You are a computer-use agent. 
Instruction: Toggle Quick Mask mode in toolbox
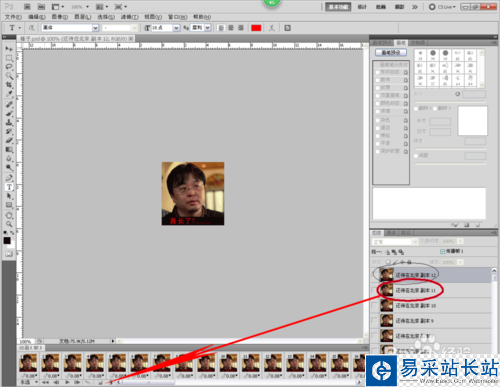pyautogui.click(x=9, y=254)
